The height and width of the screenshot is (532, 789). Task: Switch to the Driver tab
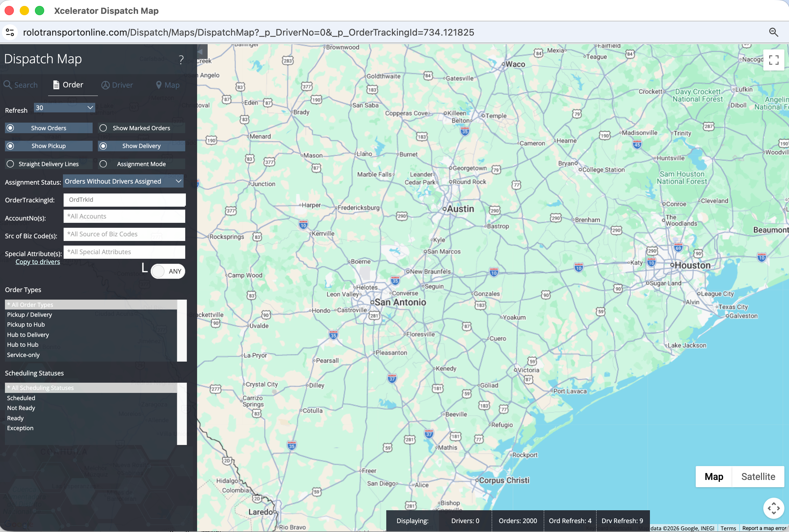(x=117, y=85)
